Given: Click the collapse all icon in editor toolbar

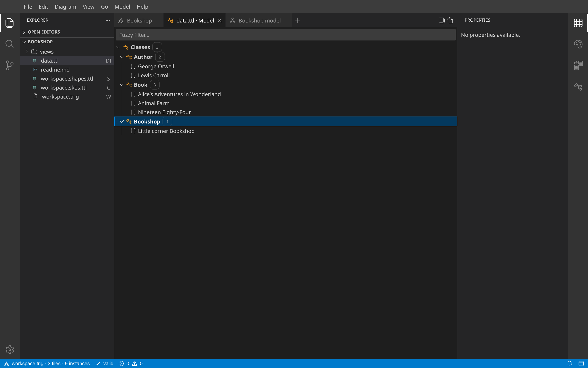Looking at the screenshot, I should (441, 20).
